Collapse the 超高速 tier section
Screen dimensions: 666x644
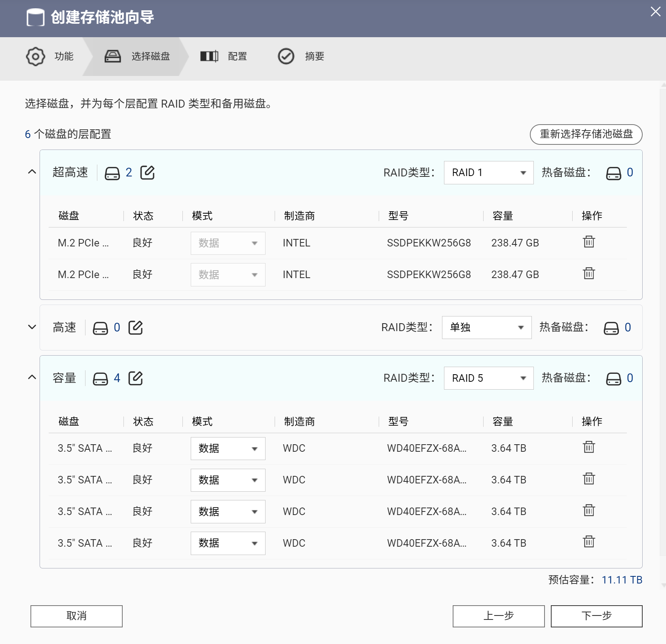point(32,172)
